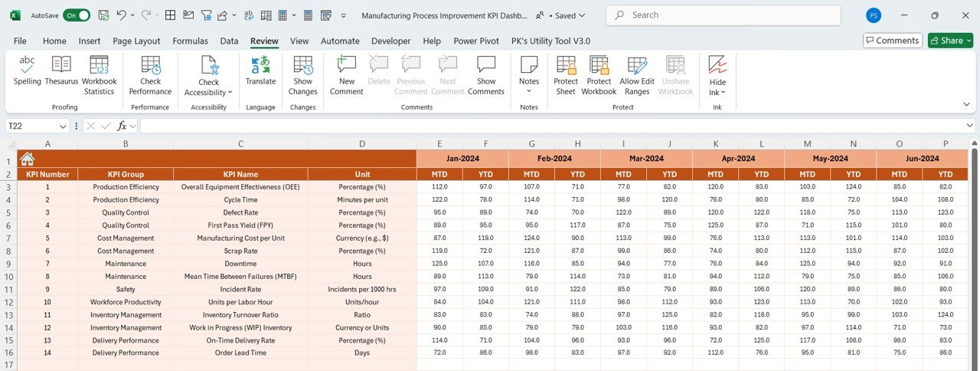The width and height of the screenshot is (980, 371).
Task: Click the insert function fx icon
Action: tap(122, 126)
